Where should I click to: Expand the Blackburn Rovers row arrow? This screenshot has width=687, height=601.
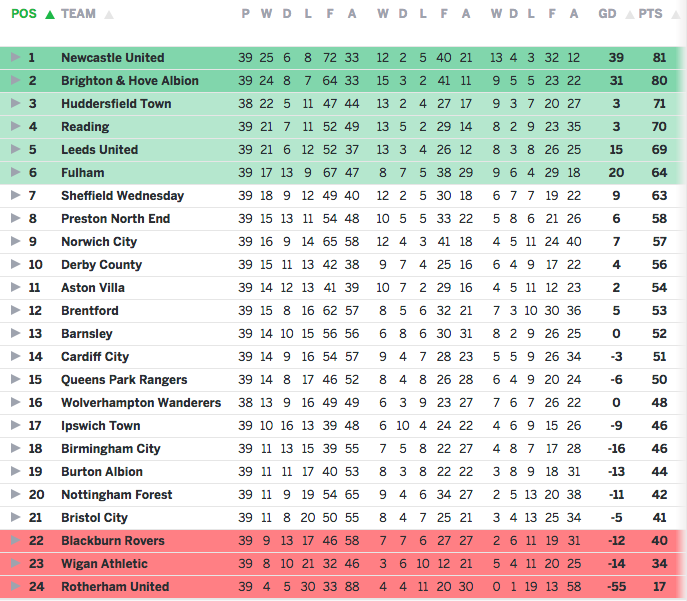(x=15, y=541)
